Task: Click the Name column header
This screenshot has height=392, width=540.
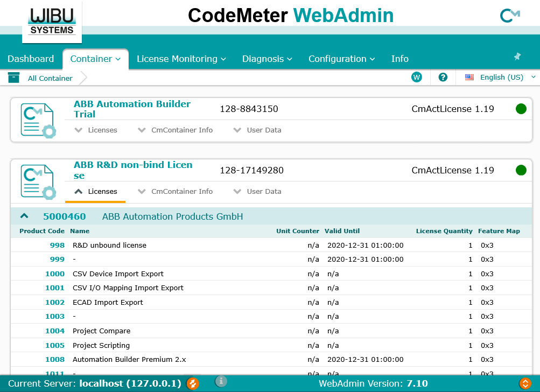Action: point(80,231)
